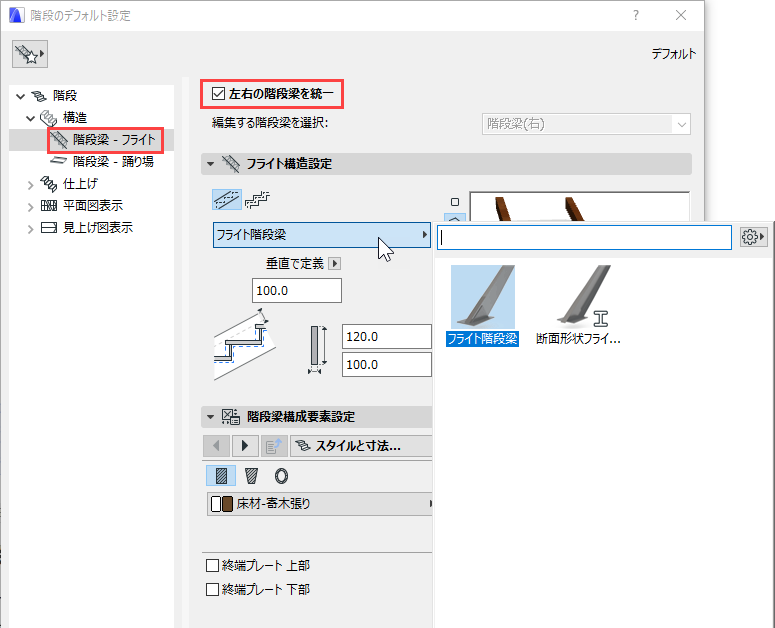Collapse the 構造 tree node
775x628 pixels.
(x=31, y=118)
